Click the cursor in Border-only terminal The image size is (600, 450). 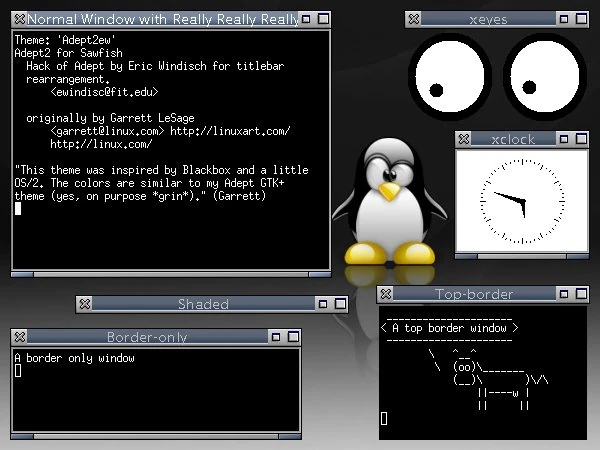pyautogui.click(x=18, y=370)
